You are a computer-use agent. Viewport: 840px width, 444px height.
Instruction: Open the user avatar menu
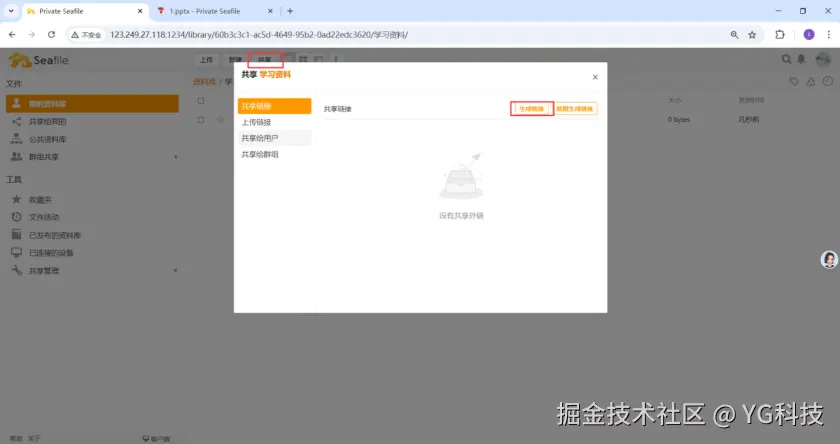[823, 59]
